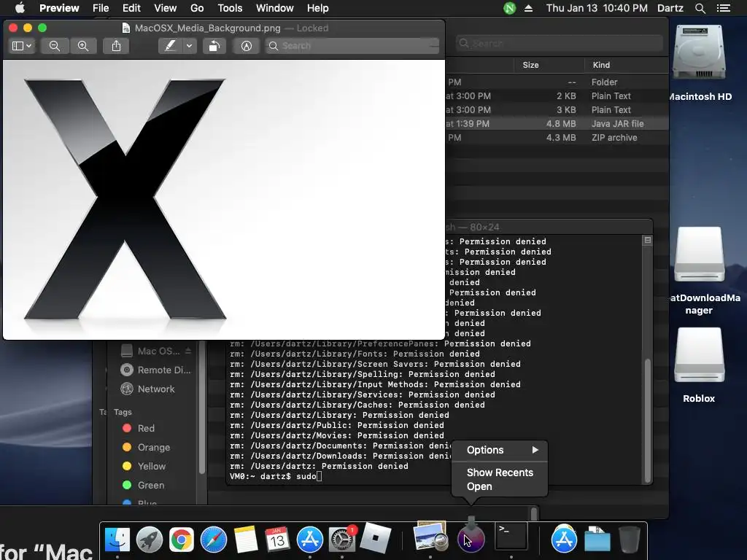Open the Share button in Preview toolbar

(116, 46)
